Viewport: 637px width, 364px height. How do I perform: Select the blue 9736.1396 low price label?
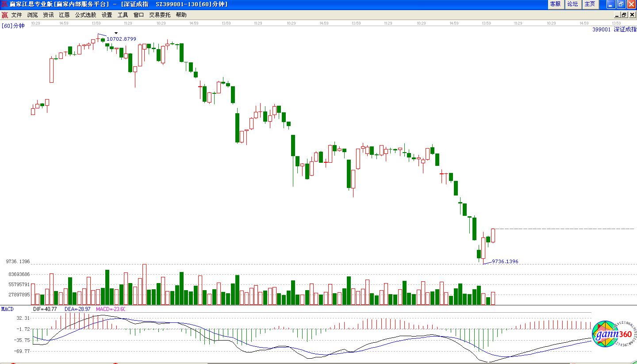505,261
